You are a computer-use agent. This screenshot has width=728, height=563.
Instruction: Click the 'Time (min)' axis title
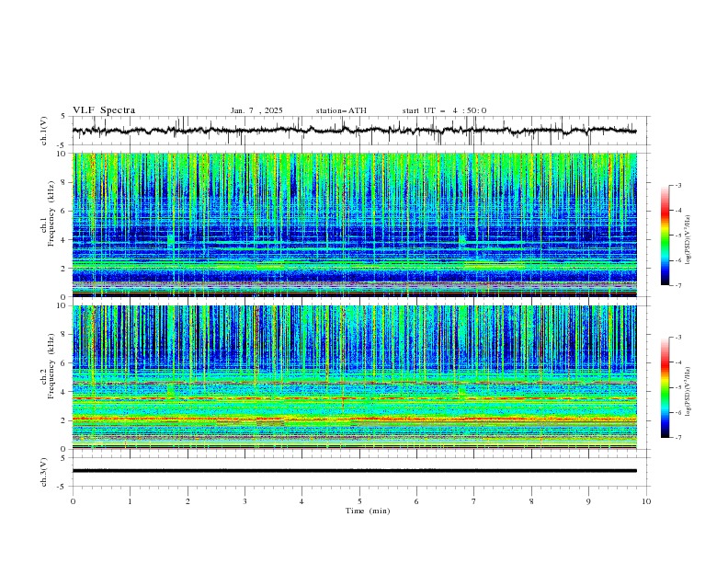coord(368,511)
